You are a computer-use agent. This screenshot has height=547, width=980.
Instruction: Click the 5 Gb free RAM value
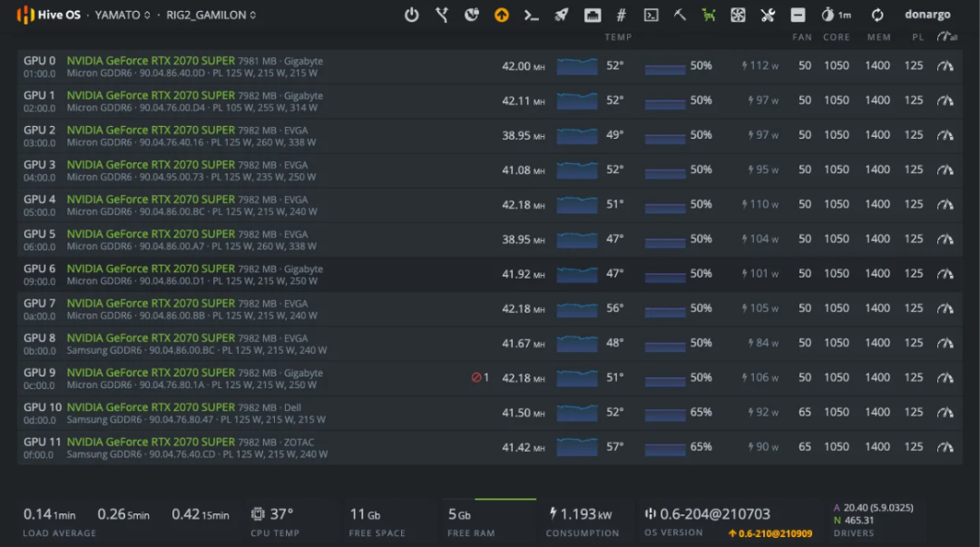point(459,514)
